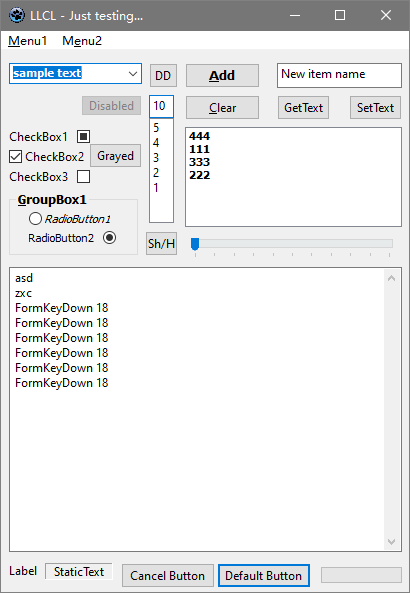Click the Cancel Button
Screen dimensions: 410x593
click(x=168, y=576)
